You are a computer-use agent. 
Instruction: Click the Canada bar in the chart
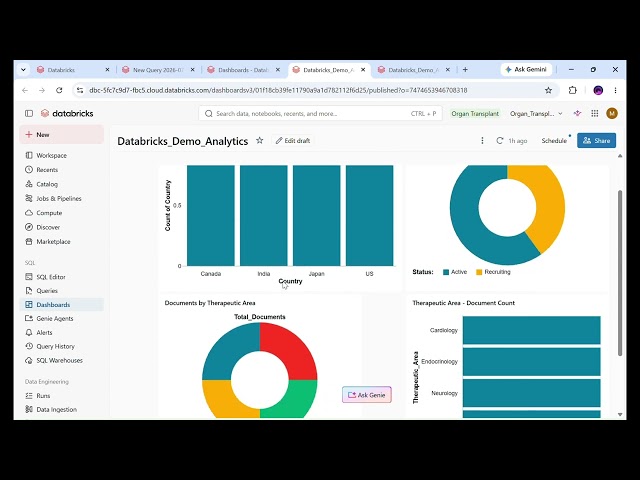(211, 216)
